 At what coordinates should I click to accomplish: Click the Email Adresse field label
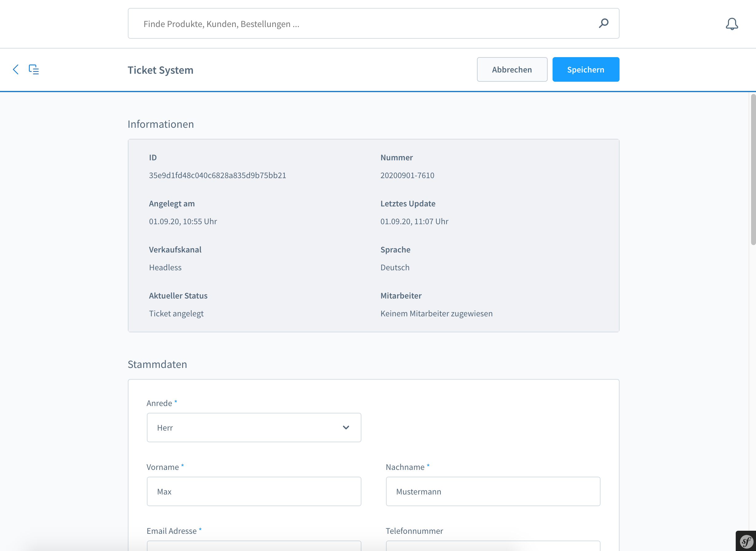pyautogui.click(x=171, y=531)
